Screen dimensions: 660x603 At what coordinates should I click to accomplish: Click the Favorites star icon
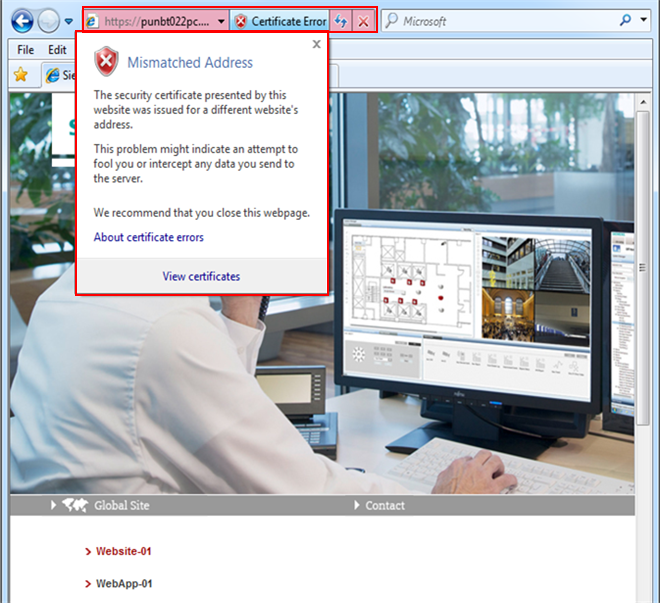coord(20,75)
